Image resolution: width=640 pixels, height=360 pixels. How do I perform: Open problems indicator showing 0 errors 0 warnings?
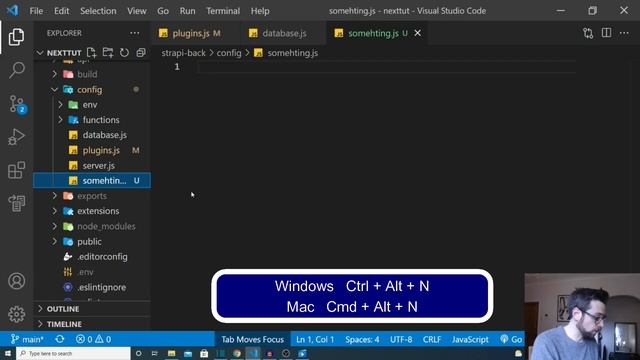click(93, 339)
